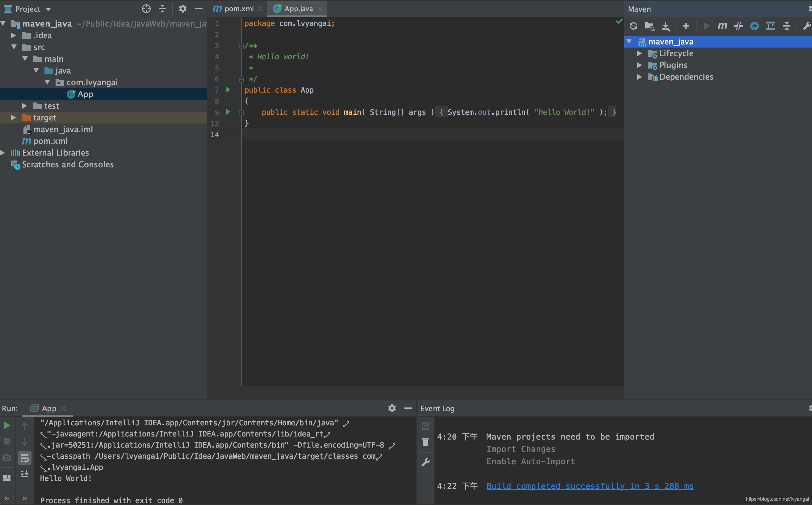This screenshot has height=505, width=812.
Task: Clear Event Log trash icon
Action: [x=425, y=442]
